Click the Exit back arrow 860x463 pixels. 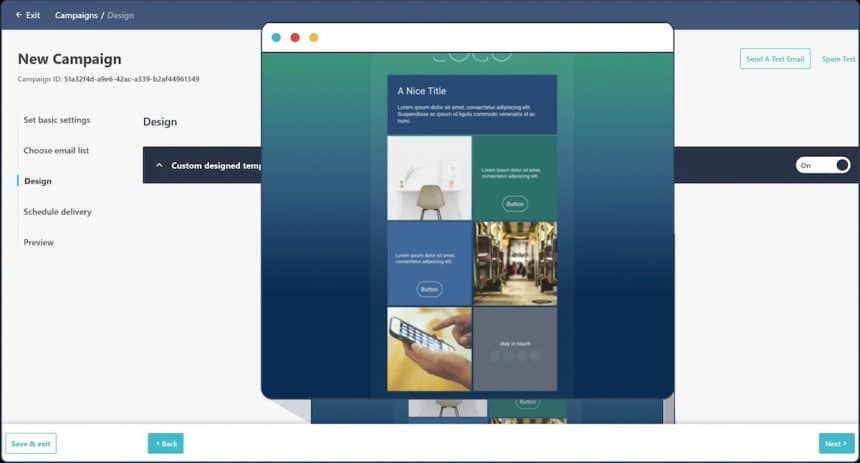[18, 15]
